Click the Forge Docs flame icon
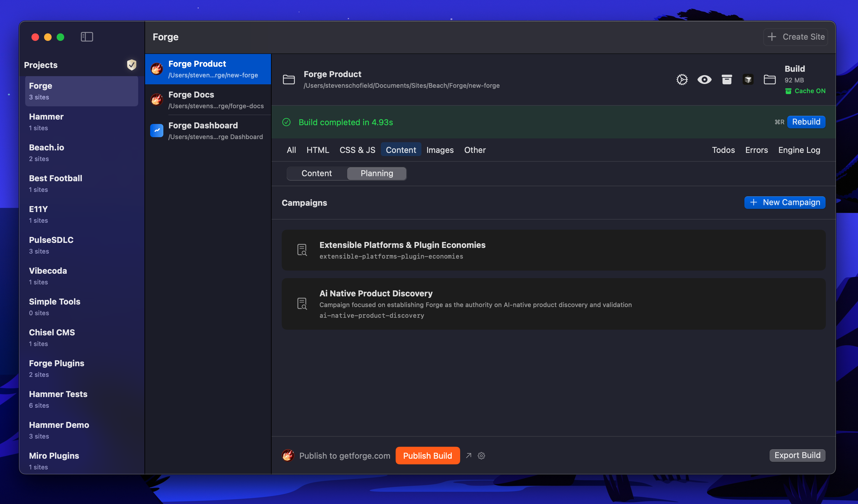 coord(156,99)
